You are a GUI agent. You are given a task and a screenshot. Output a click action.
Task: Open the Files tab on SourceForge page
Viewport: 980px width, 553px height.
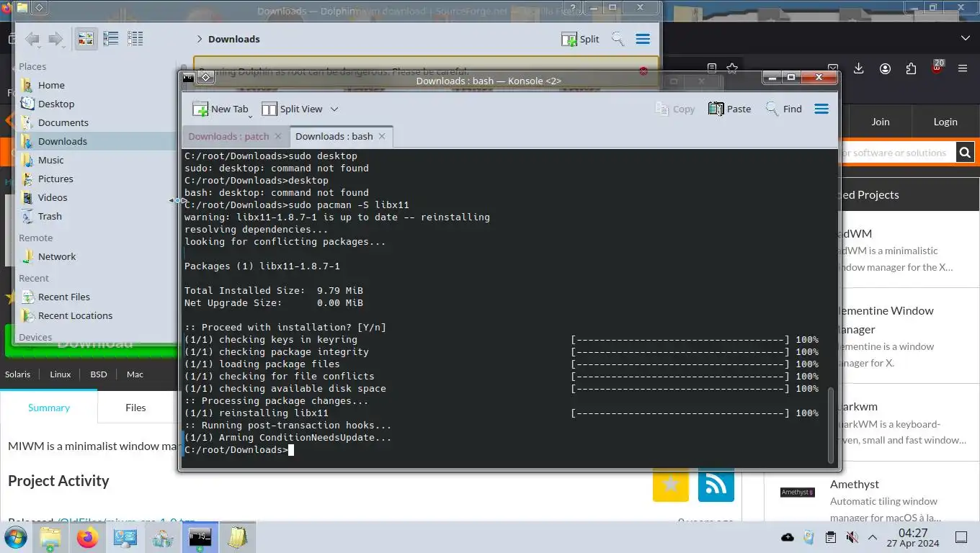[135, 408]
